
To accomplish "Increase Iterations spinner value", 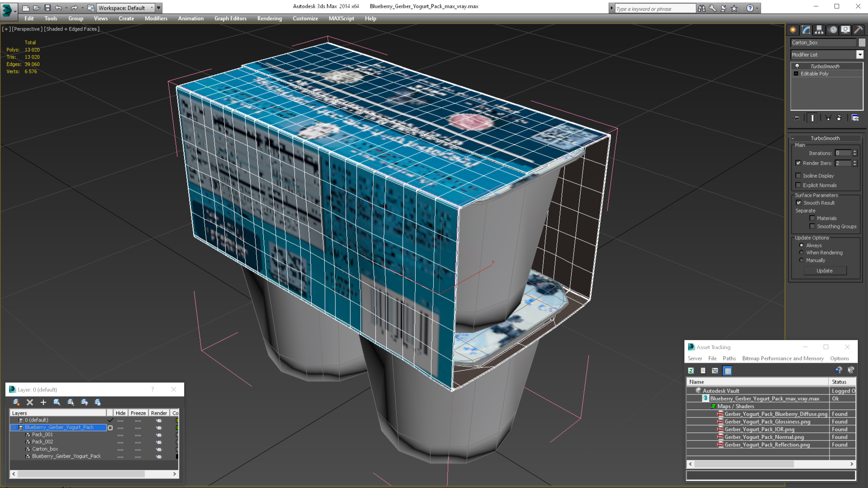I will 854,151.
